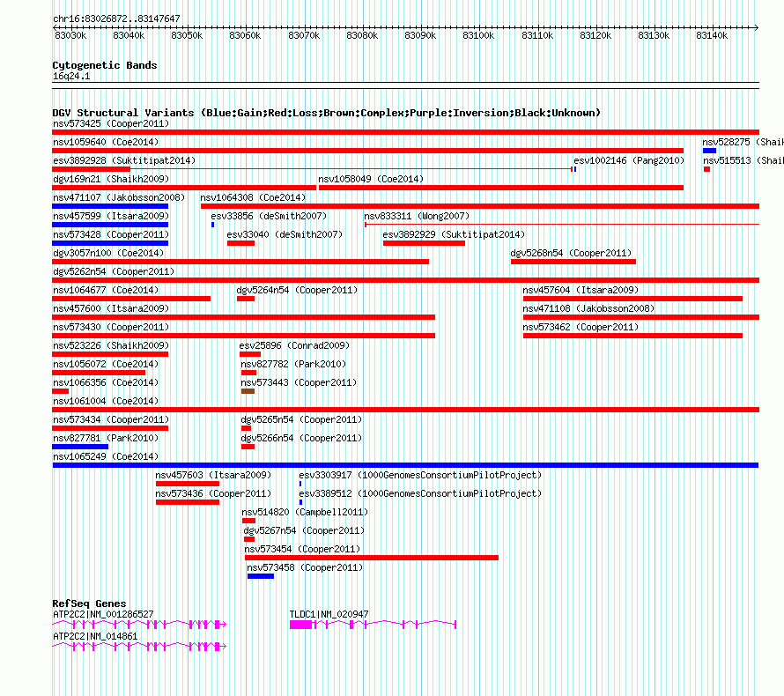Click nsv515513 variant label

click(x=743, y=160)
